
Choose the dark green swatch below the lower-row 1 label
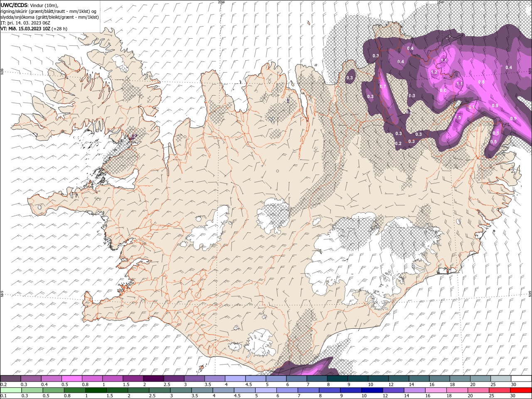(x=96, y=390)
